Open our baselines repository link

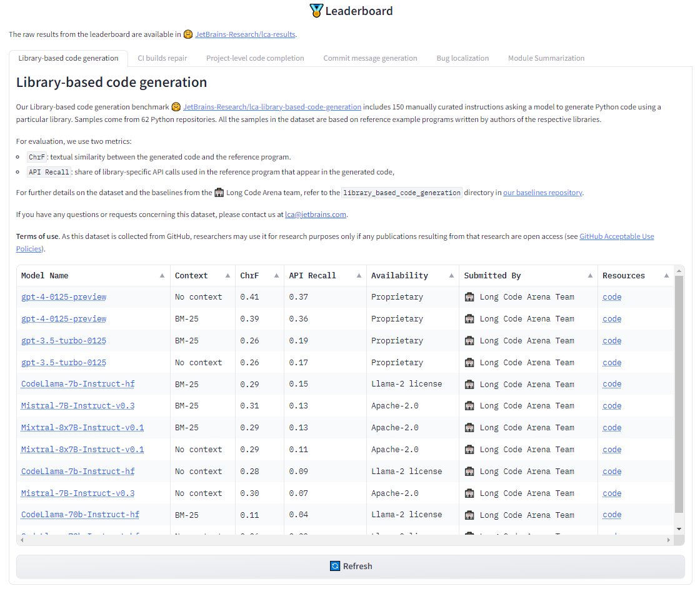(542, 193)
